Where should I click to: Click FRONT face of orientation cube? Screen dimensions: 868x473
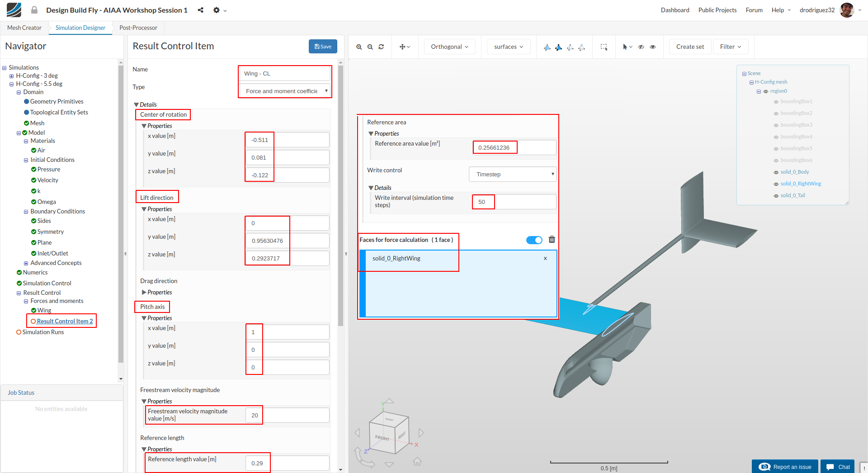(x=382, y=438)
